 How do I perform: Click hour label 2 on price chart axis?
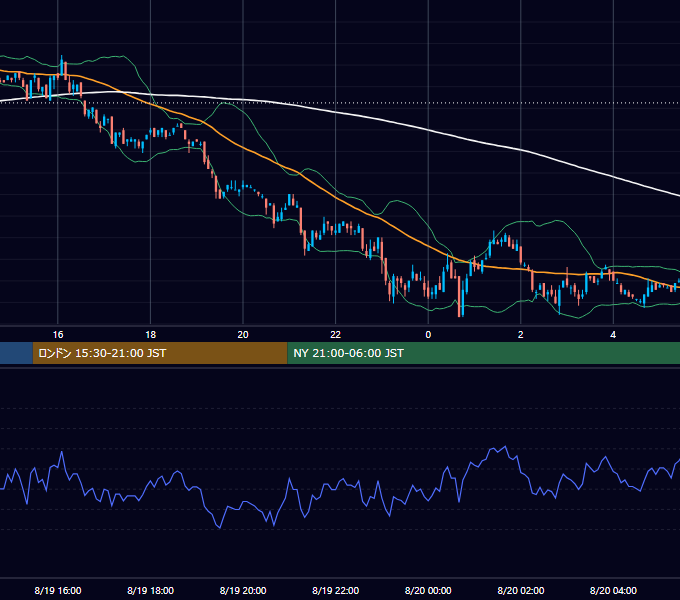[521, 335]
